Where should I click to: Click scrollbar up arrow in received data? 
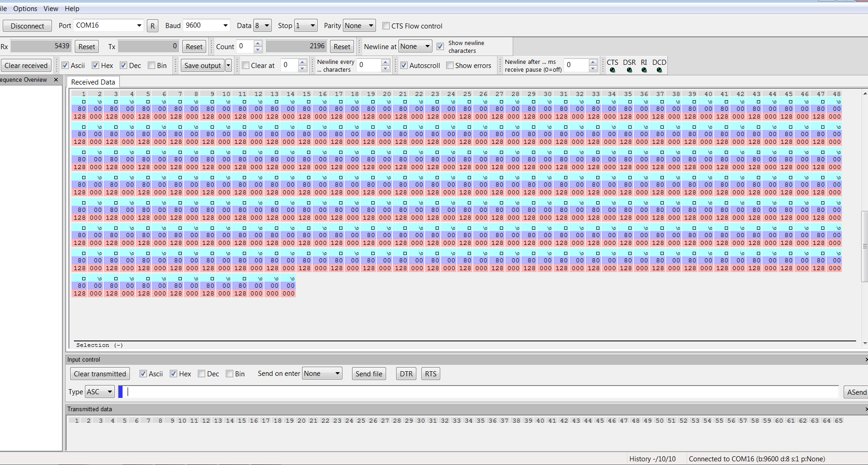click(865, 94)
